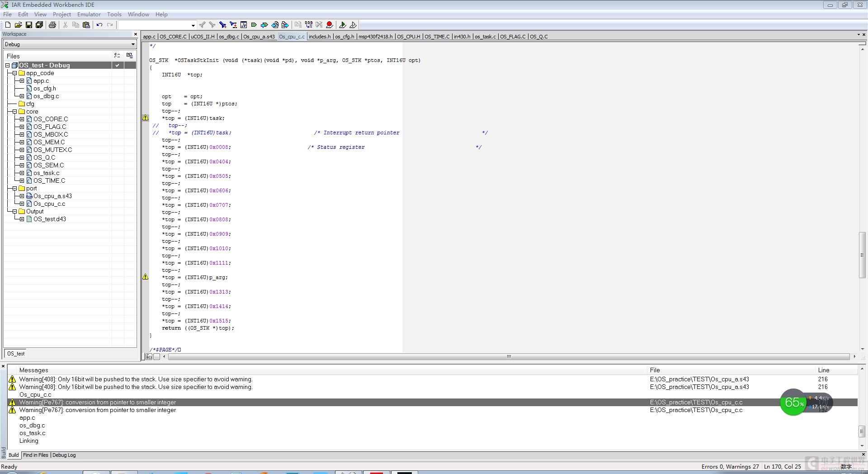Select the Build messages tab
The image size is (868, 474).
pyautogui.click(x=14, y=455)
